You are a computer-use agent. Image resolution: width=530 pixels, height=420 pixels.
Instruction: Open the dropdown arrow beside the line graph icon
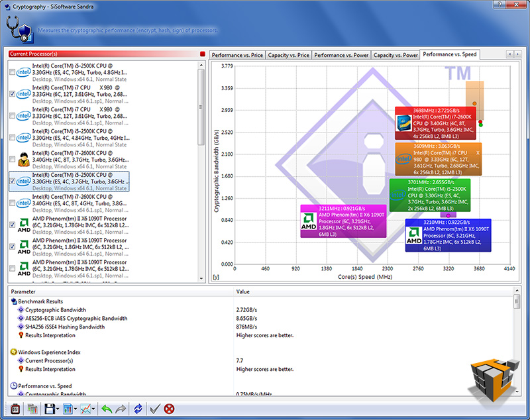pyautogui.click(x=93, y=409)
